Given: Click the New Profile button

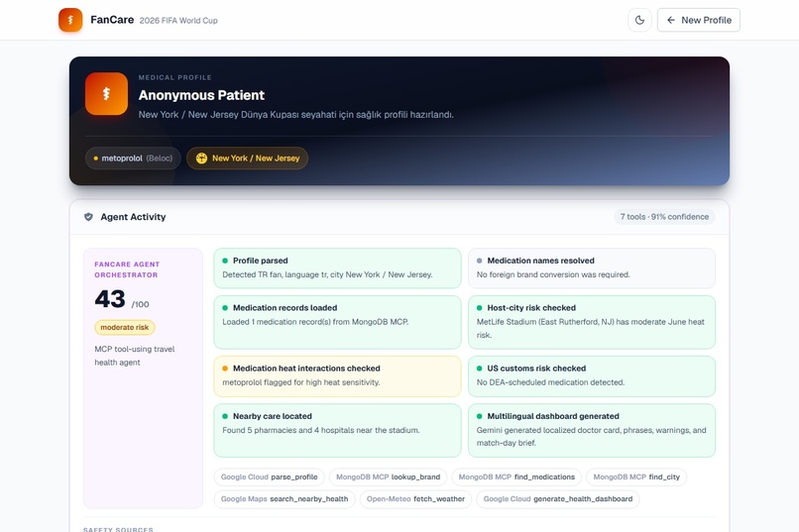Looking at the screenshot, I should (x=699, y=21).
